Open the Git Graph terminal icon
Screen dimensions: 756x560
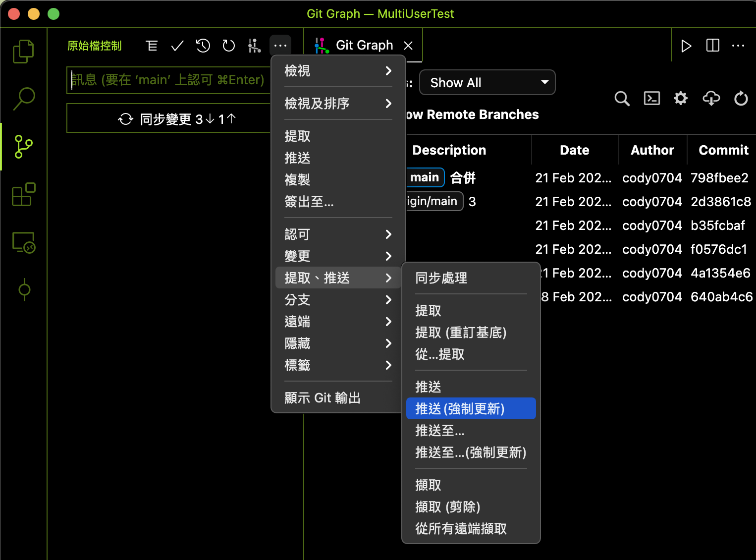[x=651, y=98]
